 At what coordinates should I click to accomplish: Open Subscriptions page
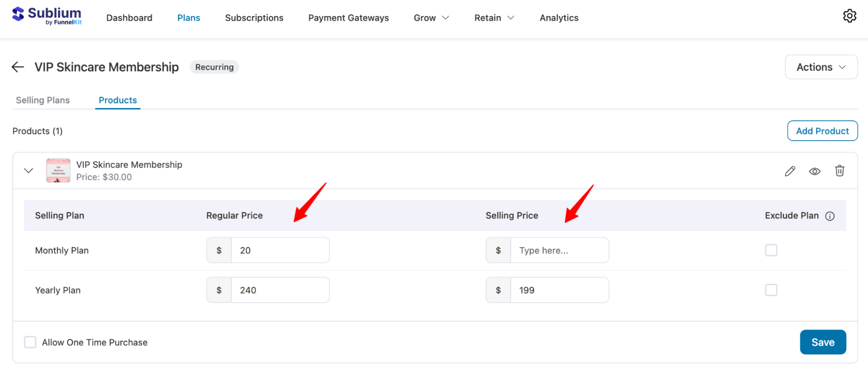254,18
